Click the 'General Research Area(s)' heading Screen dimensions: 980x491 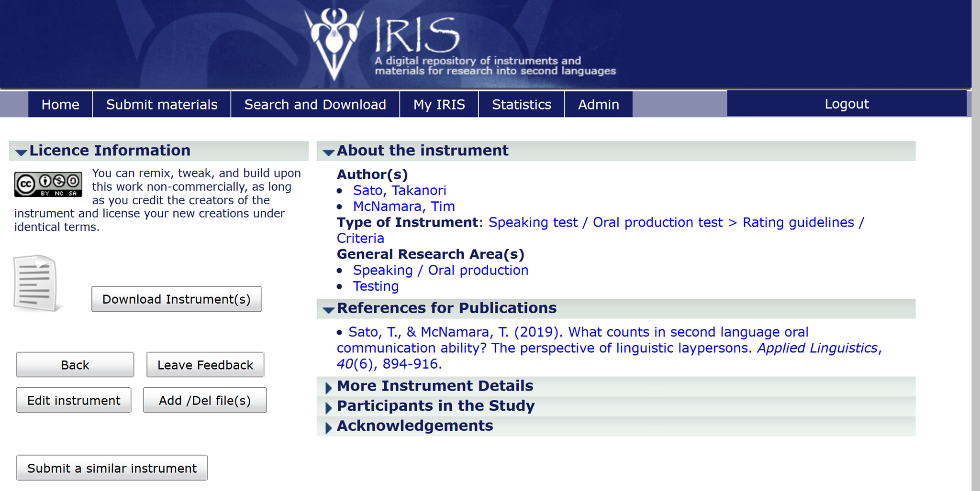[431, 254]
